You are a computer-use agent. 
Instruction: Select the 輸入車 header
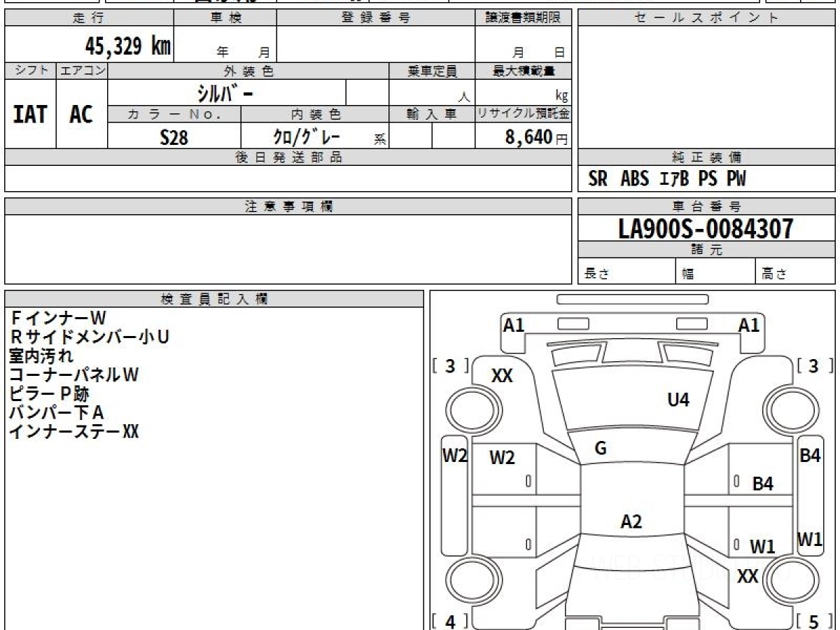[432, 114]
